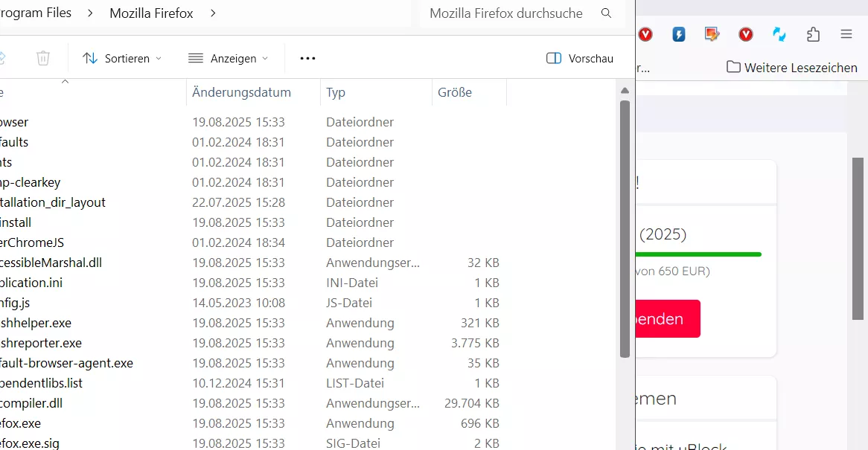This screenshot has height=450, width=868.
Task: Open the Weitere Lesezeichen bookmarks folder
Action: 791,68
